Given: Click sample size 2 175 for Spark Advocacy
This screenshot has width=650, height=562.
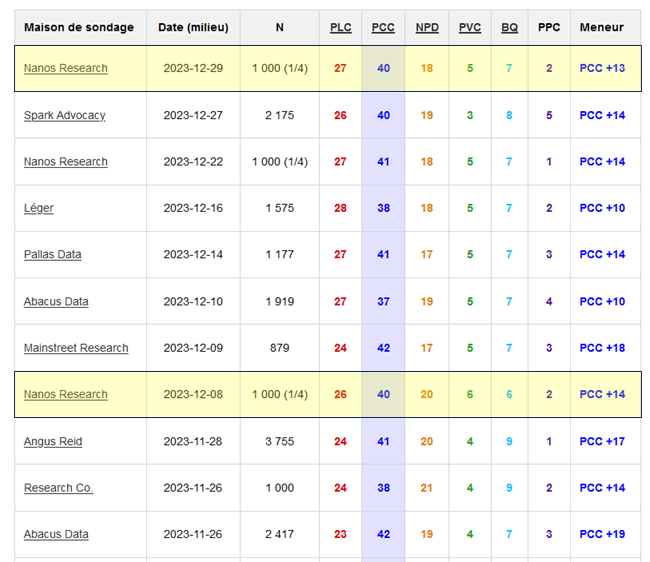Looking at the screenshot, I should 280,115.
